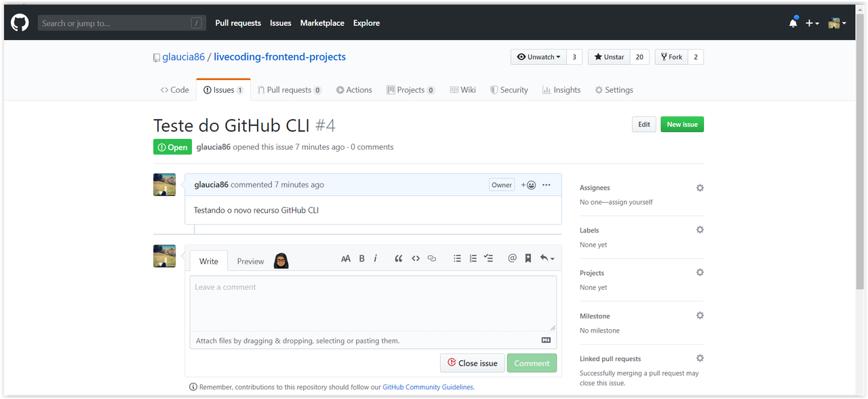
Task: Unstar the repository
Action: point(609,57)
